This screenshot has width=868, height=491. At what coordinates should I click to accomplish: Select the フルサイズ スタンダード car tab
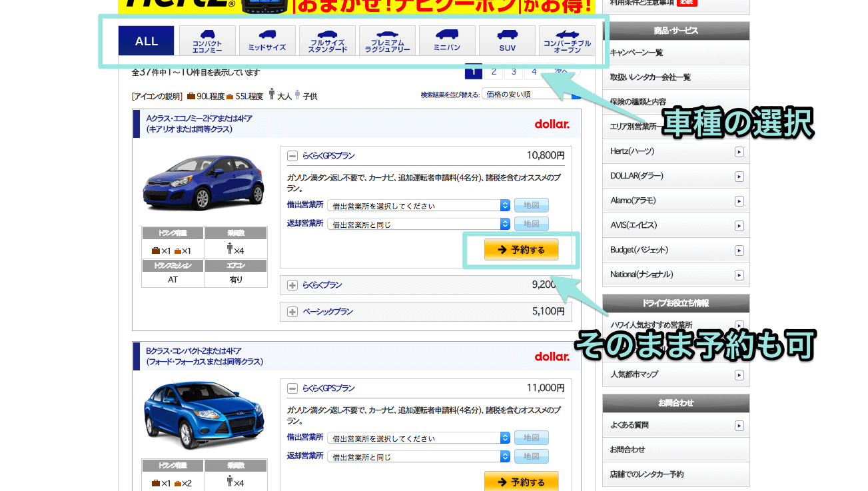pyautogui.click(x=327, y=41)
